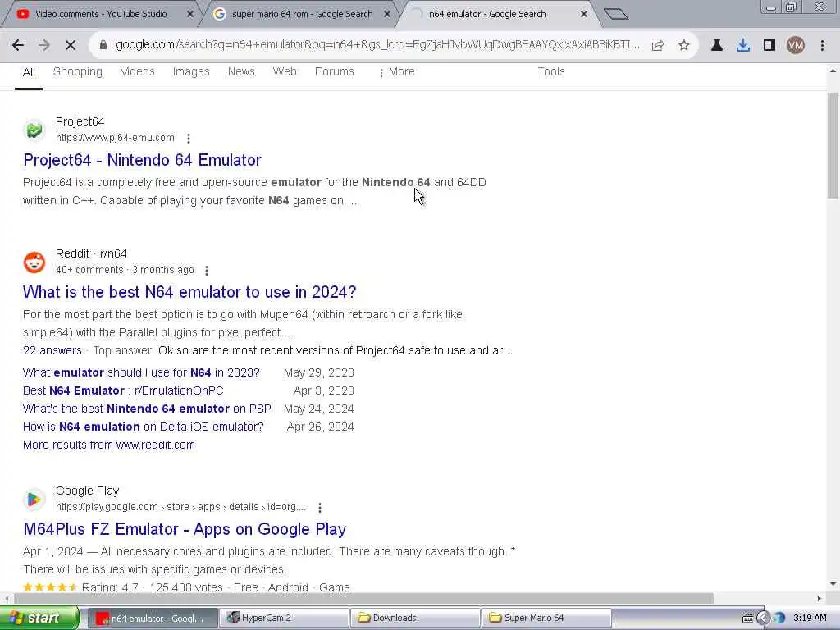Open the VM profile avatar
The image size is (840, 630).
(796, 46)
